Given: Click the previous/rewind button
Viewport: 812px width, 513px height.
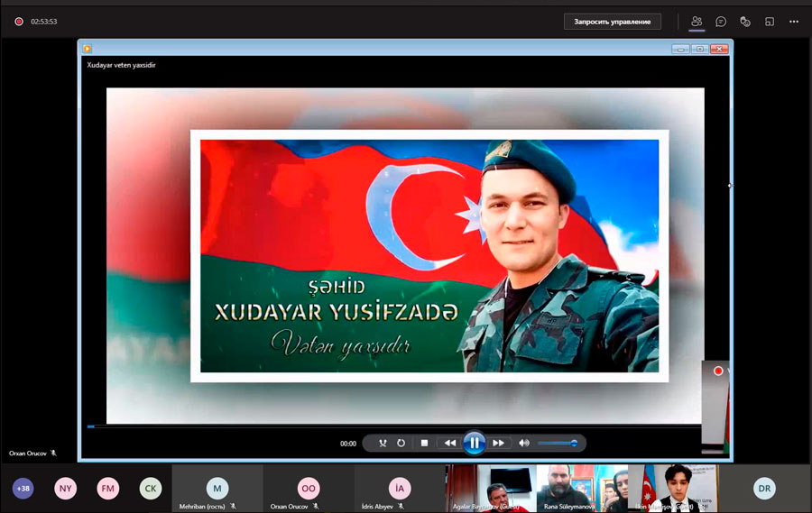Looking at the screenshot, I should [x=449, y=443].
